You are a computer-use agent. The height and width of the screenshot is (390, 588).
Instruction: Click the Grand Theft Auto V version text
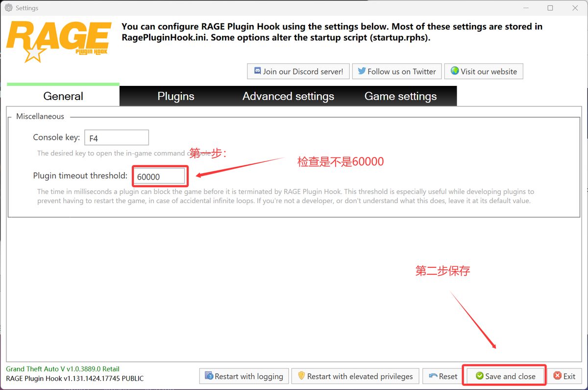63,369
